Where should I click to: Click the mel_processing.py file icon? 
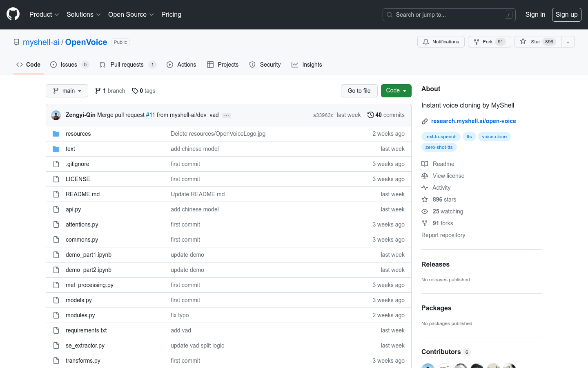(x=56, y=285)
